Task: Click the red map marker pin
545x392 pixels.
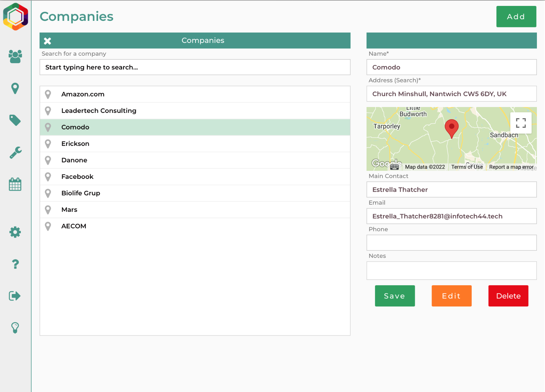Action: [452, 128]
